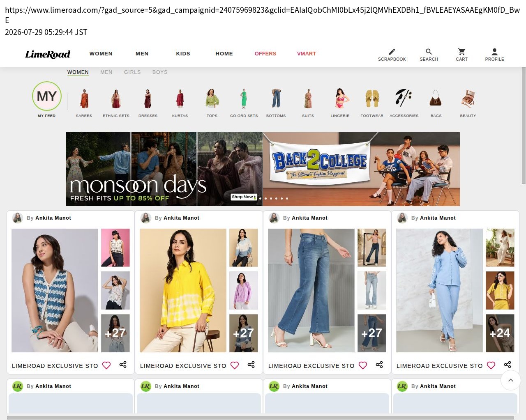
Task: Share the blue co-ord set card
Action: (508, 365)
